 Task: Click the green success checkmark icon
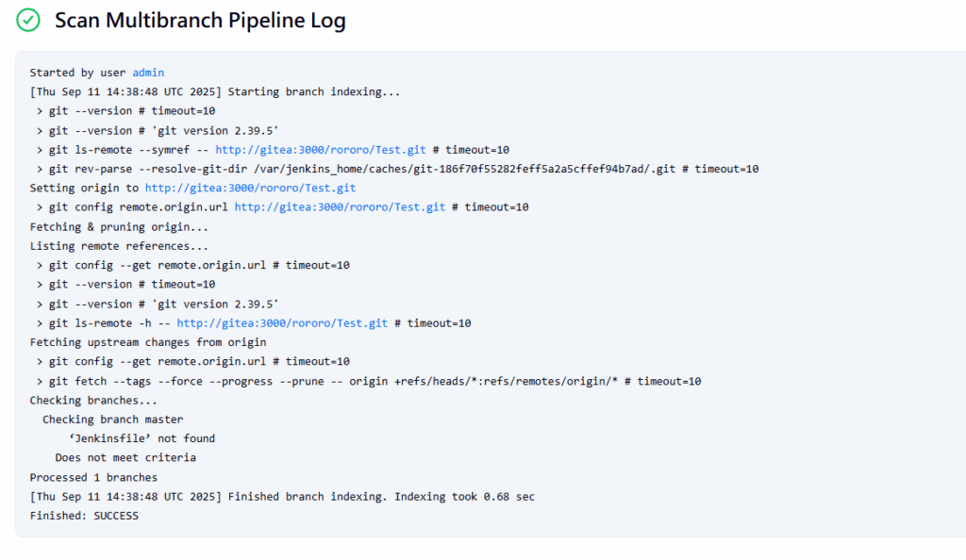(x=28, y=20)
